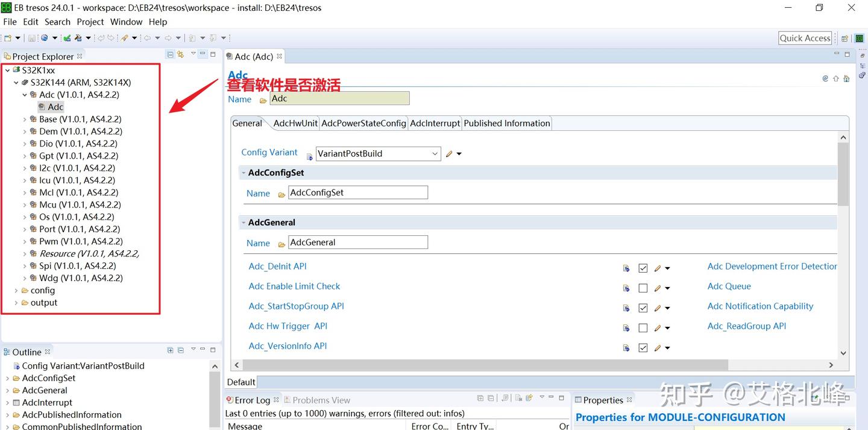Open the File menu
868x430 pixels.
[x=10, y=22]
